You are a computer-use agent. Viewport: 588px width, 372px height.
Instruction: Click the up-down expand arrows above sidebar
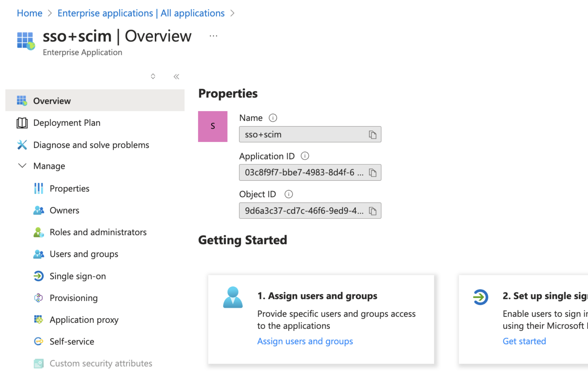(153, 76)
